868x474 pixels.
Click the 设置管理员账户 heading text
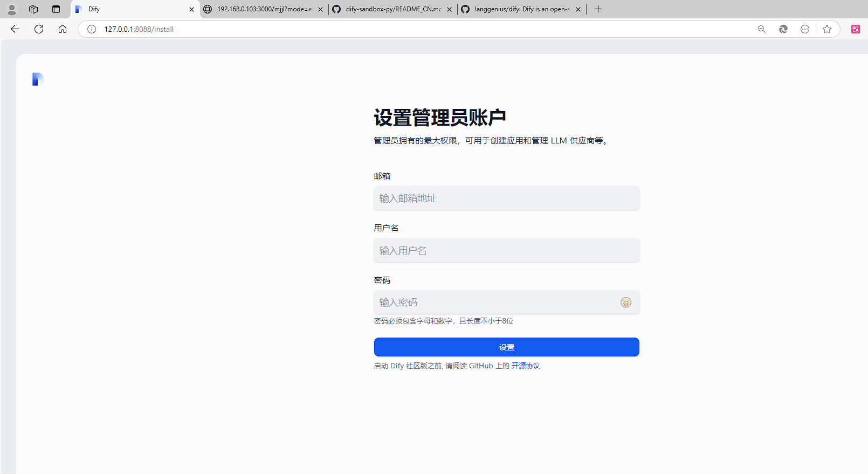(x=440, y=118)
